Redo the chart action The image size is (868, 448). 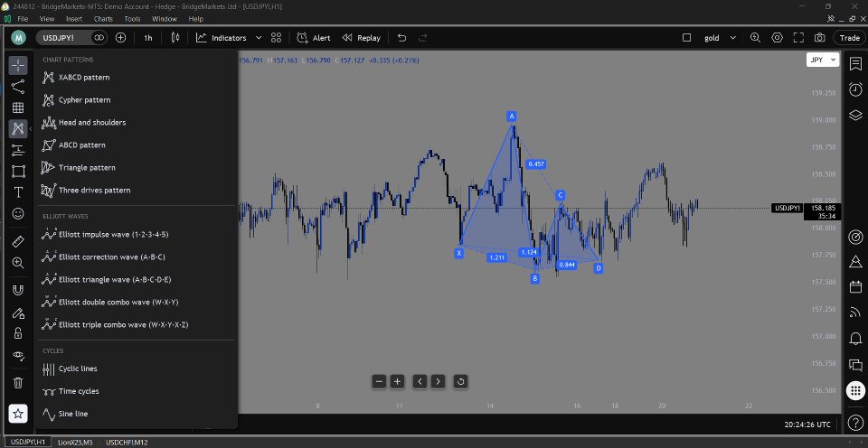click(423, 38)
